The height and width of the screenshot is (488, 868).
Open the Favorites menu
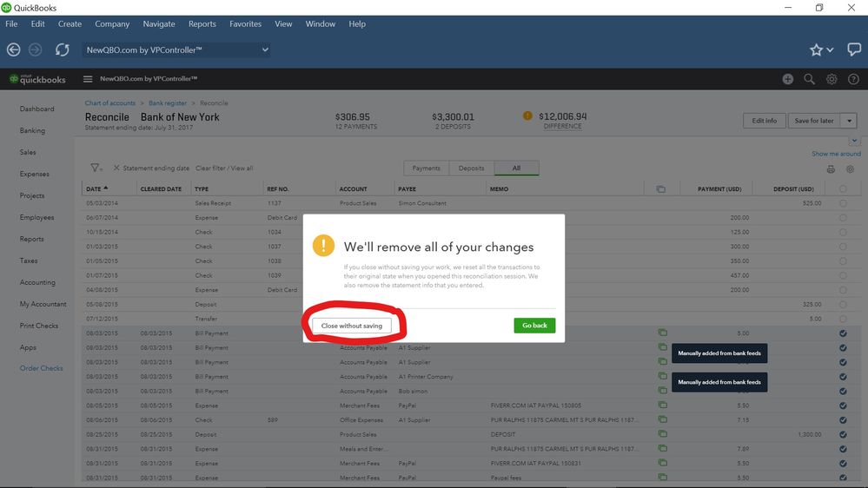[245, 23]
